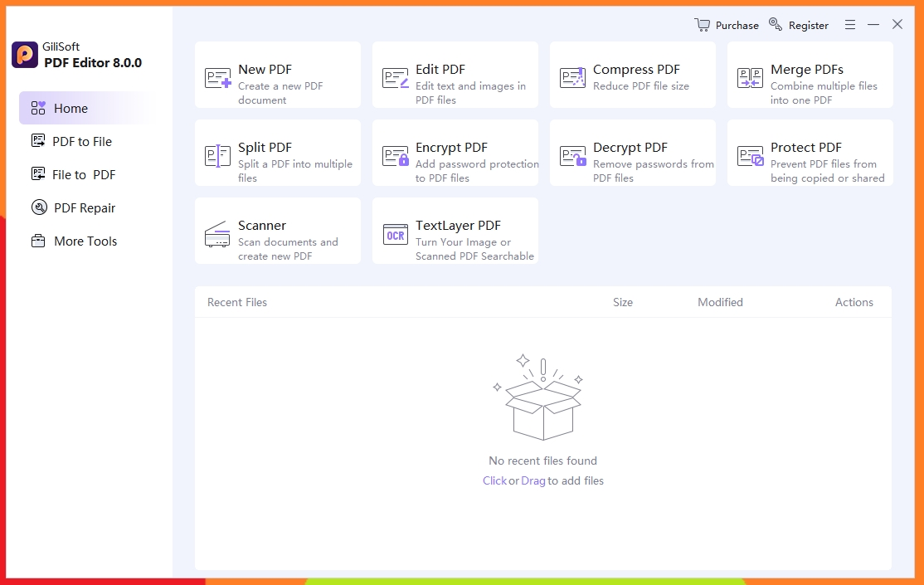Click the Protect PDF icon

click(750, 156)
